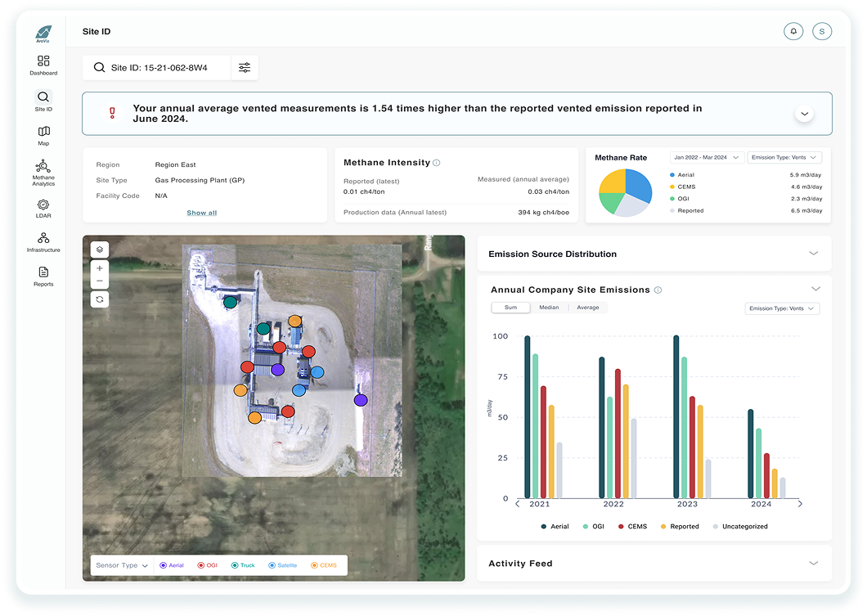The width and height of the screenshot is (867, 616).
Task: Collapse the Annual Company Site Emissions panel
Action: tap(815, 290)
